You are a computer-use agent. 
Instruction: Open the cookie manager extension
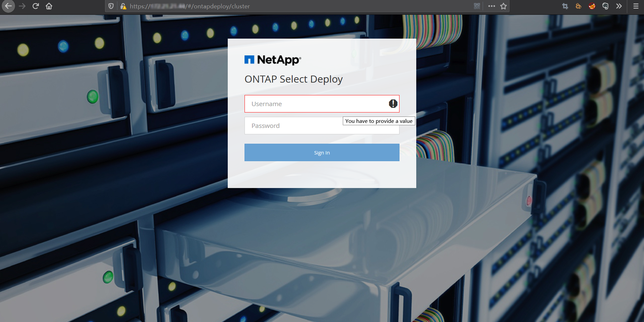click(x=579, y=6)
